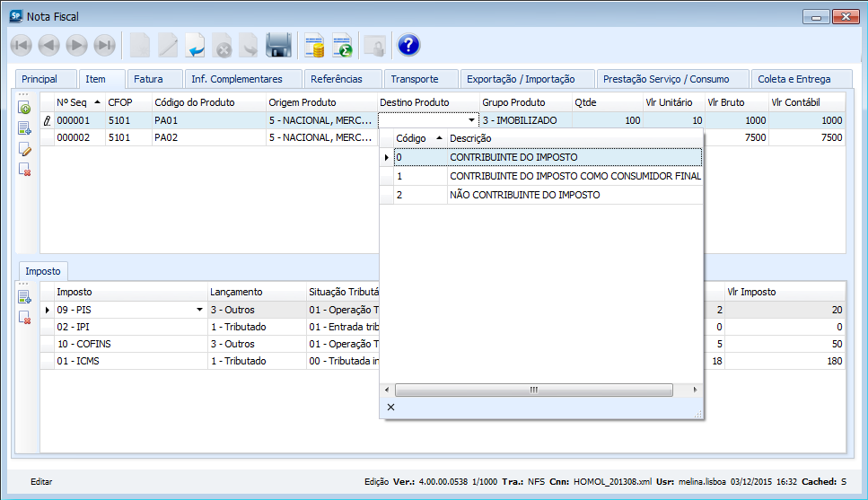Screen dimensions: 868x500
Task: Open the Destino Produto dropdown arrow
Action: pos(471,120)
